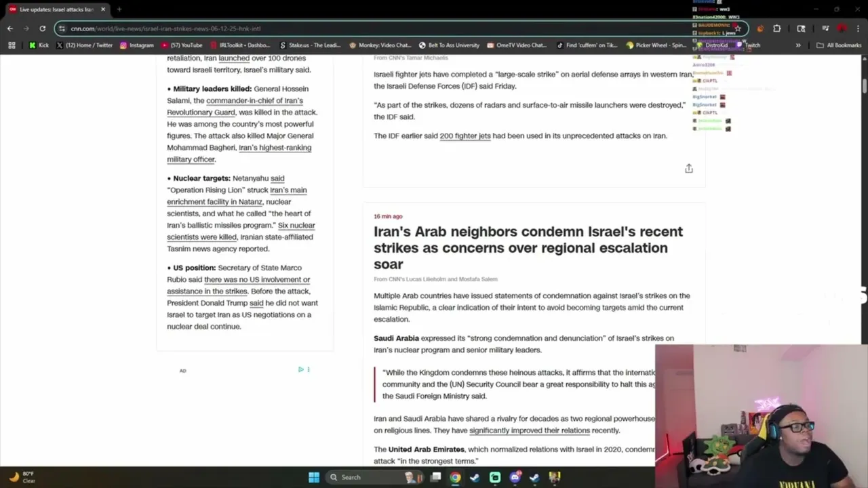Open the YouTube bookmark
The height and width of the screenshot is (488, 868).
point(182,45)
